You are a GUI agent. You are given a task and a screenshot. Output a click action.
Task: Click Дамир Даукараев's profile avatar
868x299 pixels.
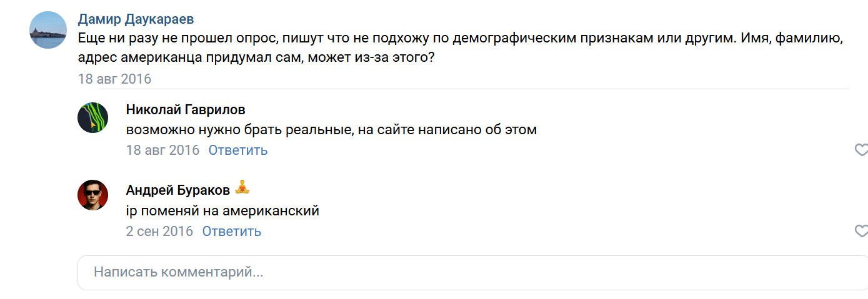[x=48, y=30]
